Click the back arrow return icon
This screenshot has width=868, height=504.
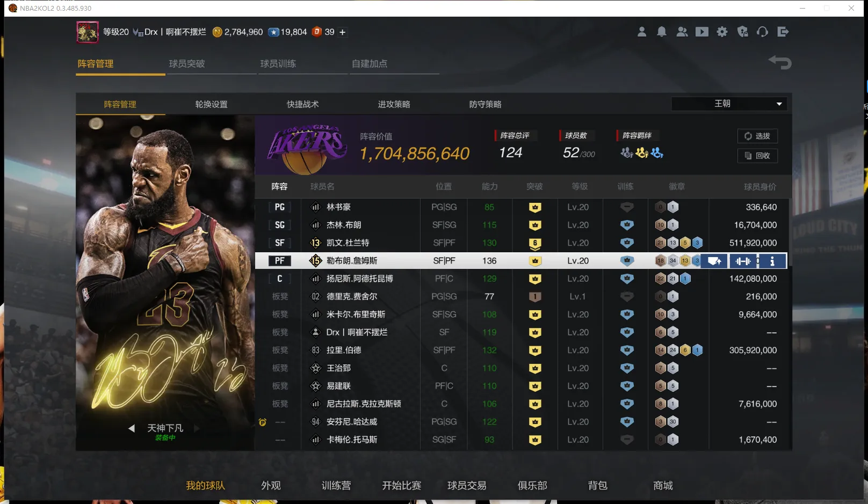click(780, 63)
